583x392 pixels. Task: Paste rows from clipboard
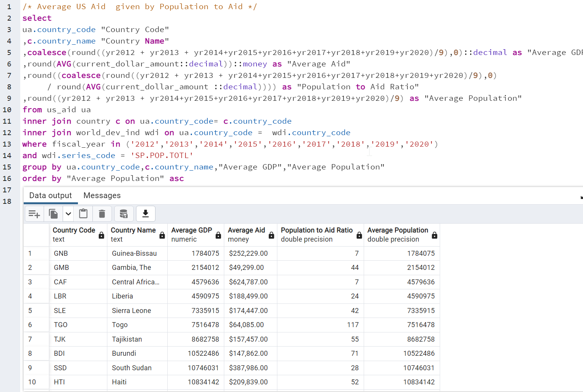[x=83, y=214]
